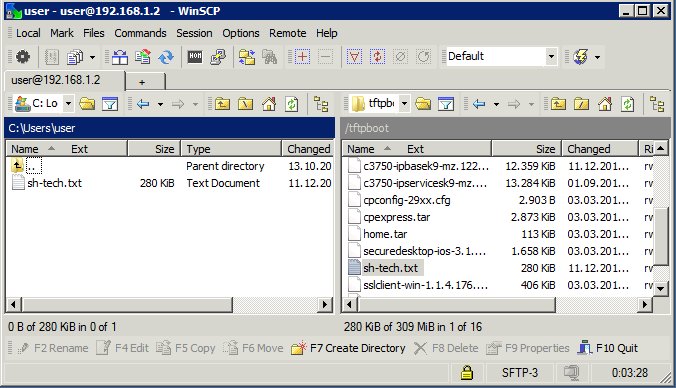Open the black console terminal icon
This screenshot has height=388, width=676.
[x=195, y=56]
